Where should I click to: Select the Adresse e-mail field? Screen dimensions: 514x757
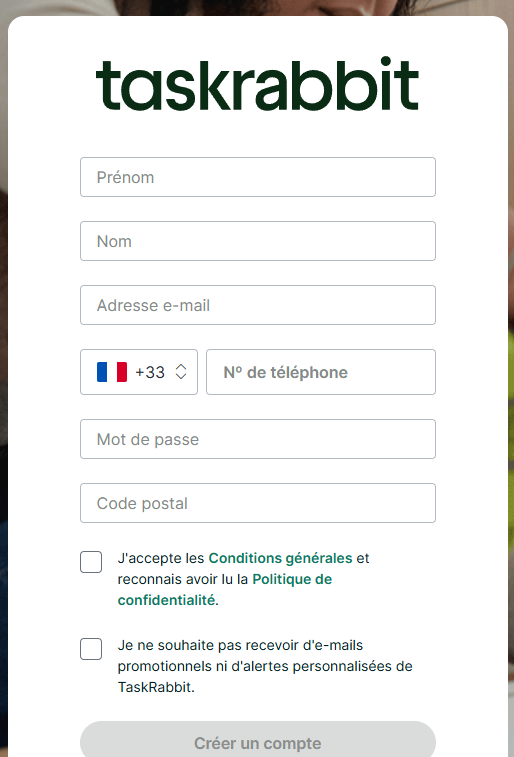pos(258,305)
